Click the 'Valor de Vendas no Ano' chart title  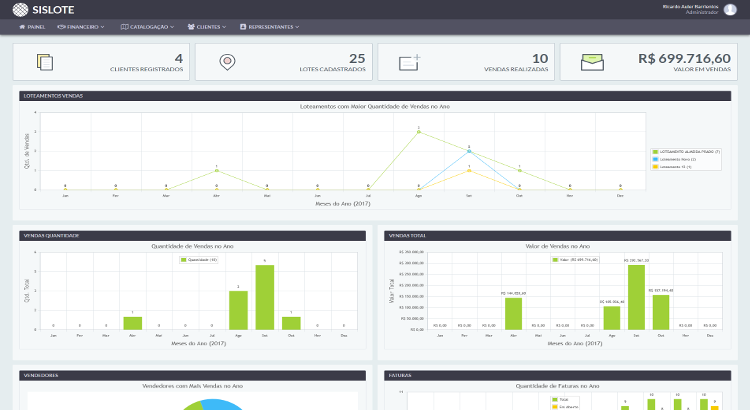point(558,246)
